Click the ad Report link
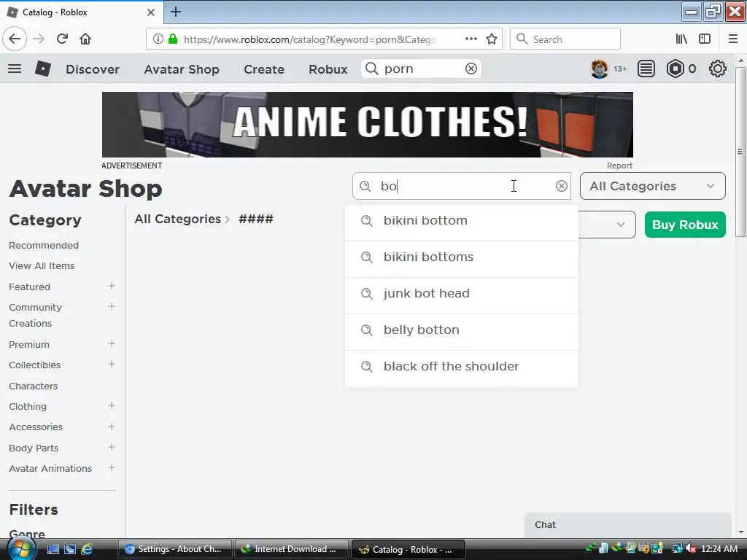Image resolution: width=747 pixels, height=560 pixels. coord(619,166)
